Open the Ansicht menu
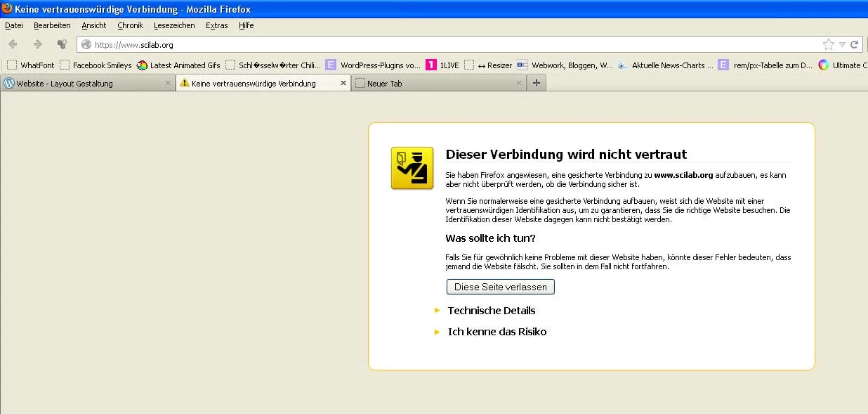 click(94, 25)
